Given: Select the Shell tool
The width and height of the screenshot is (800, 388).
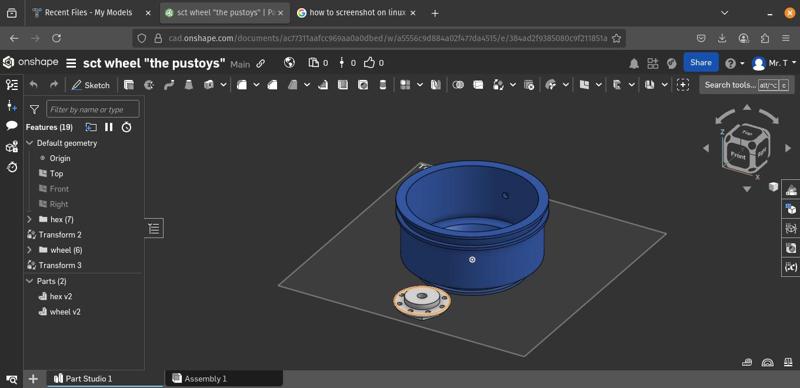Looking at the screenshot, I should [x=343, y=85].
